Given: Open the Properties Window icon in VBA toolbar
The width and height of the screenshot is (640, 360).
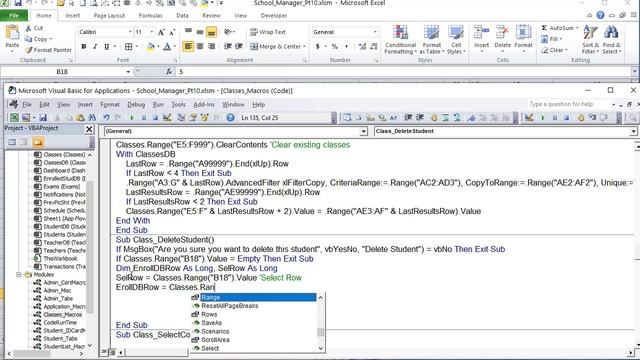Looking at the screenshot, I should click(x=193, y=118).
